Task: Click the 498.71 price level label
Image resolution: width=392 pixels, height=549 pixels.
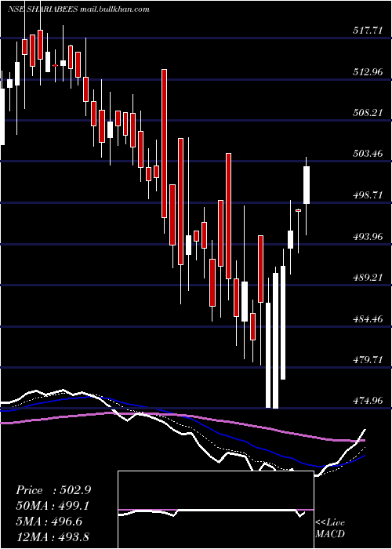Action: (x=367, y=195)
